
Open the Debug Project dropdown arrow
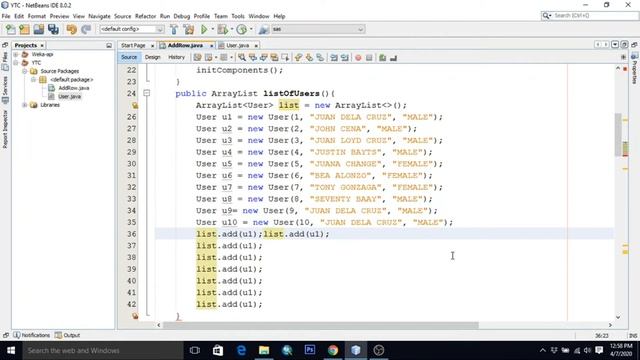click(231, 29)
